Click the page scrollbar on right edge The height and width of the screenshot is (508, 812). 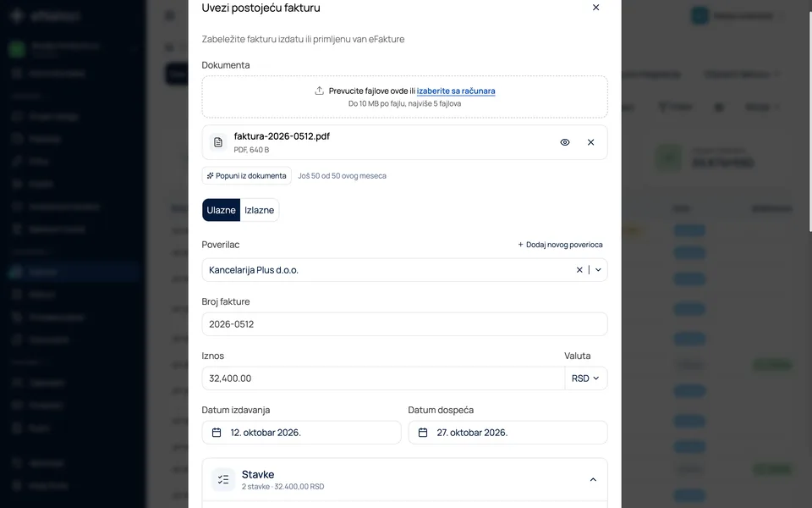809,119
